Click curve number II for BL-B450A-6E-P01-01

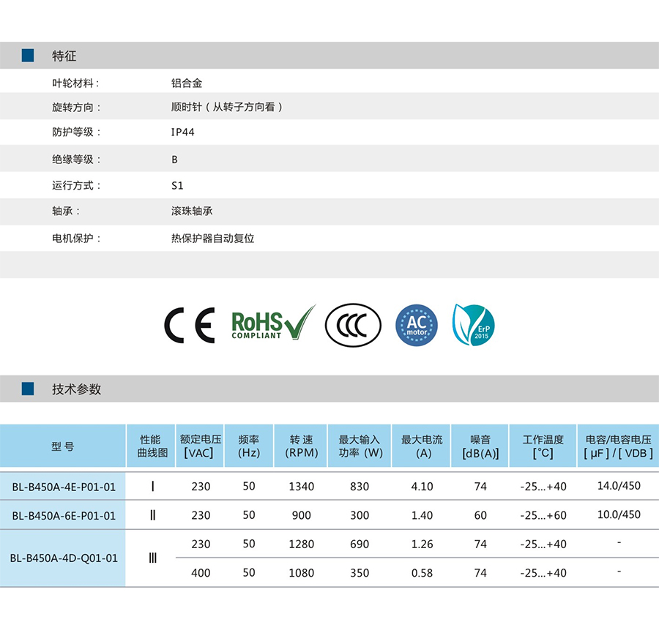click(152, 515)
